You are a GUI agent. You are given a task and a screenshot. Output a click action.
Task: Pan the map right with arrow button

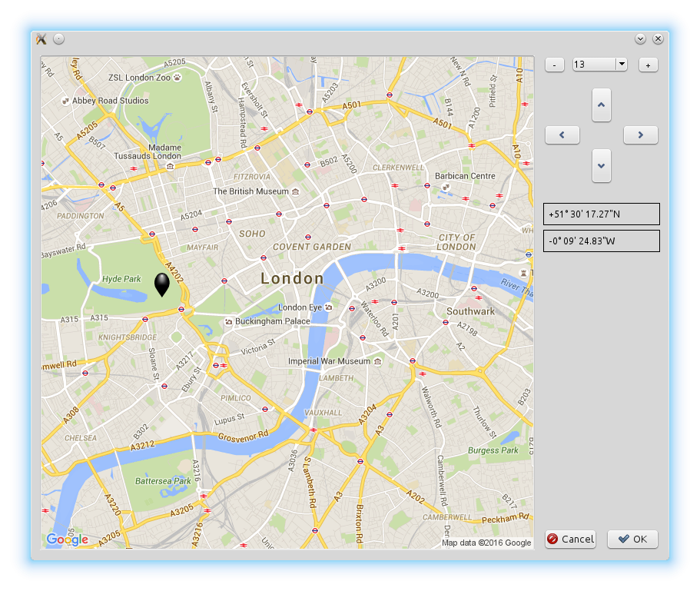pyautogui.click(x=640, y=135)
